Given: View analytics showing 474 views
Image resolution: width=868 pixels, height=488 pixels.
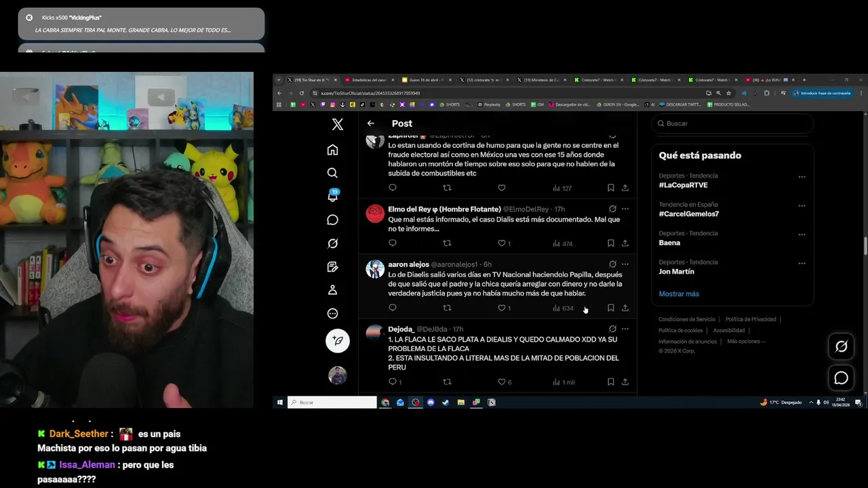Looking at the screenshot, I should coord(562,243).
